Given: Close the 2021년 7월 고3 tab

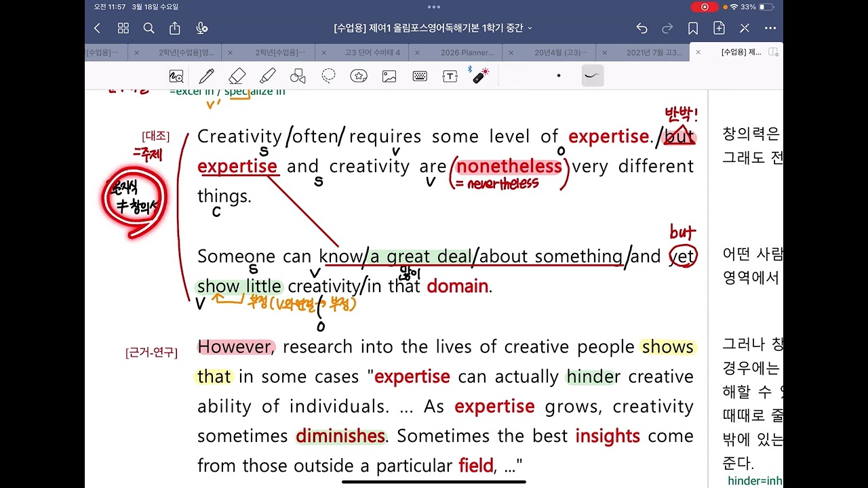Looking at the screenshot, I should [x=604, y=52].
